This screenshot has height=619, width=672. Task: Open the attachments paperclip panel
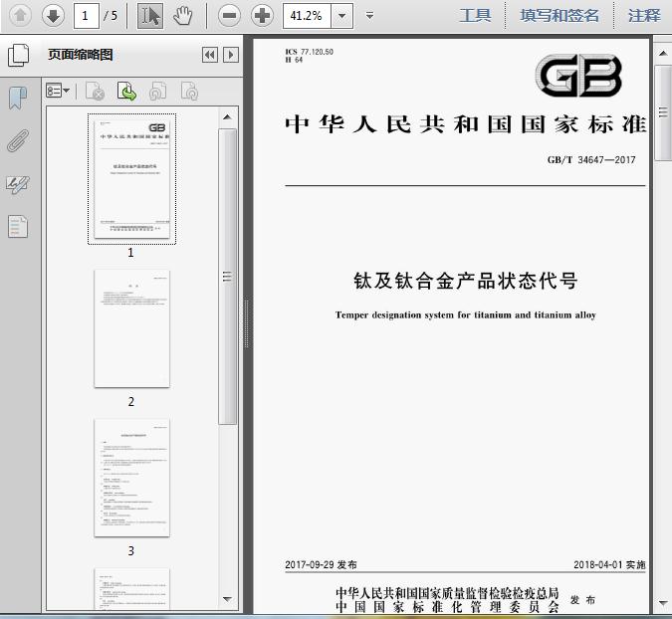click(x=18, y=140)
